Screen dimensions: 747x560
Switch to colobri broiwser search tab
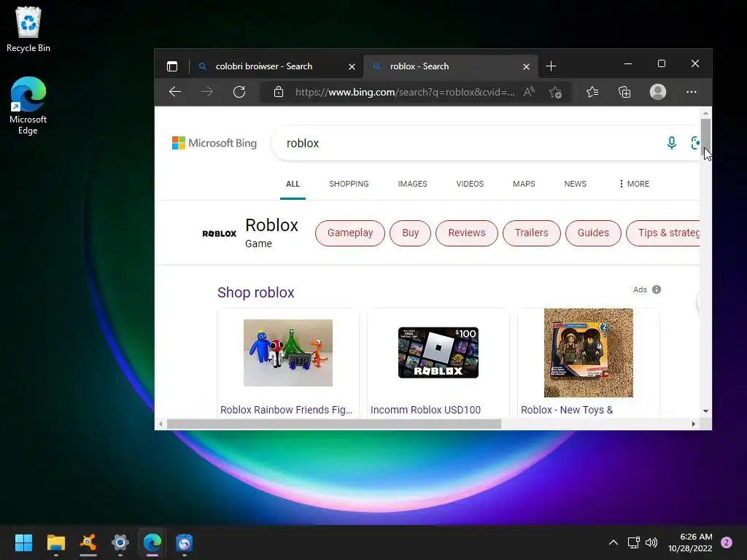point(276,66)
